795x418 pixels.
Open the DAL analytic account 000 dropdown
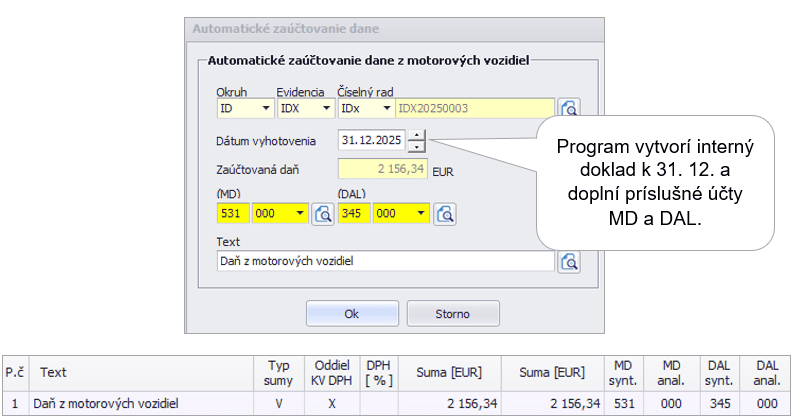(x=423, y=213)
